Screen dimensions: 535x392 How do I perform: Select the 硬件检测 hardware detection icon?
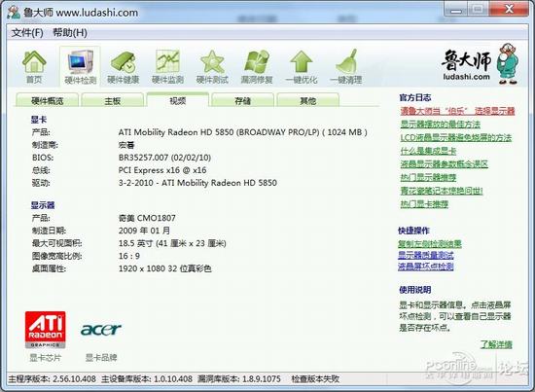(x=80, y=67)
